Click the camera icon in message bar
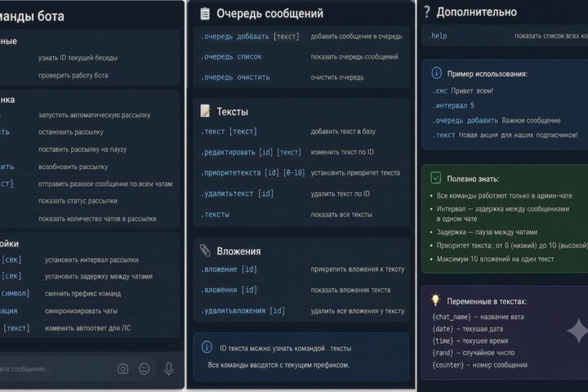Viewport: 588px width, 392px height. (x=122, y=369)
